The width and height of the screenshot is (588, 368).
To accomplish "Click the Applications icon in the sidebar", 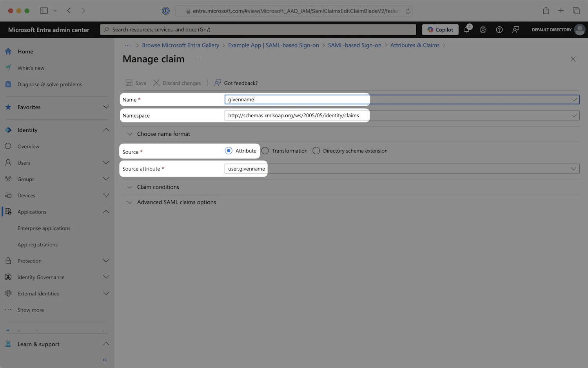I will 8,212.
